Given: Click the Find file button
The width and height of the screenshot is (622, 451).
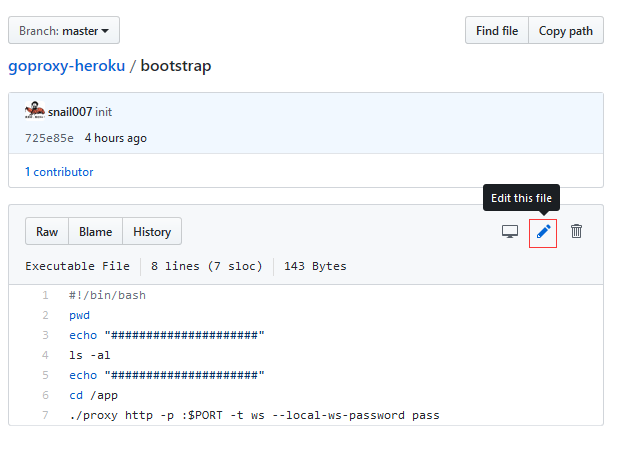Looking at the screenshot, I should (x=497, y=31).
